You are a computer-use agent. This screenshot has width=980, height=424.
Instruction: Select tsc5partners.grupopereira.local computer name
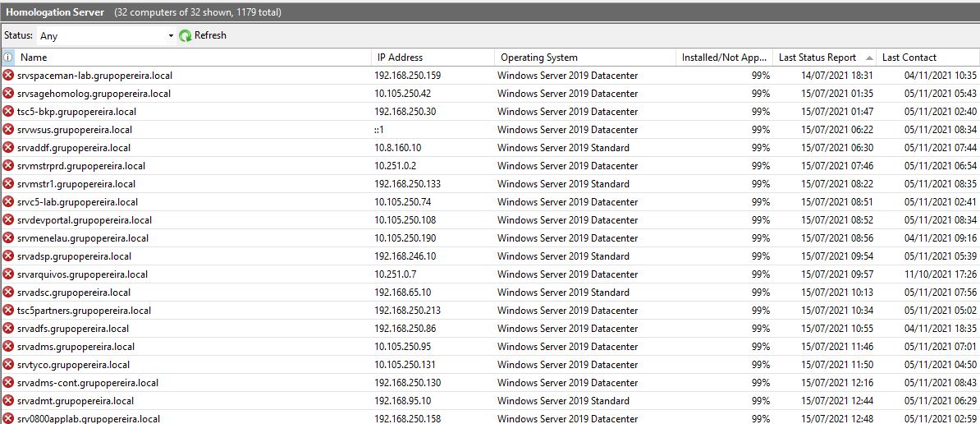85,311
